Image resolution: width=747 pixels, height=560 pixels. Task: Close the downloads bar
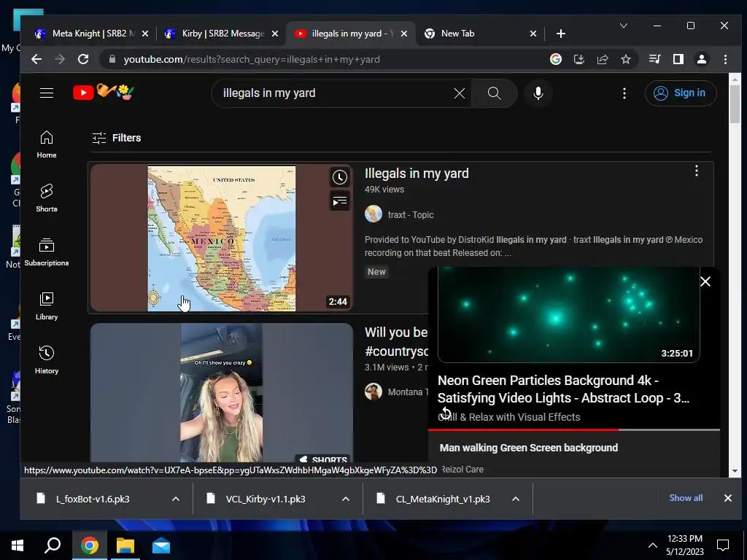728,498
